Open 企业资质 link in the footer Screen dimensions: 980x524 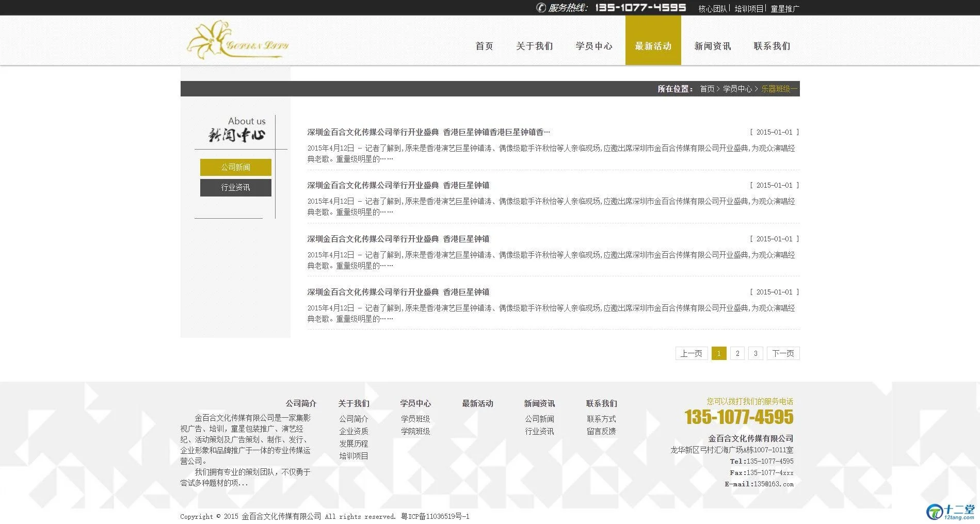tap(354, 431)
